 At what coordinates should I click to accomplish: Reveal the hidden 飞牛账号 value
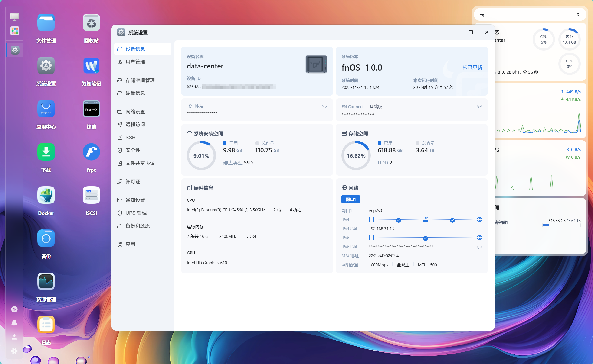[324, 107]
